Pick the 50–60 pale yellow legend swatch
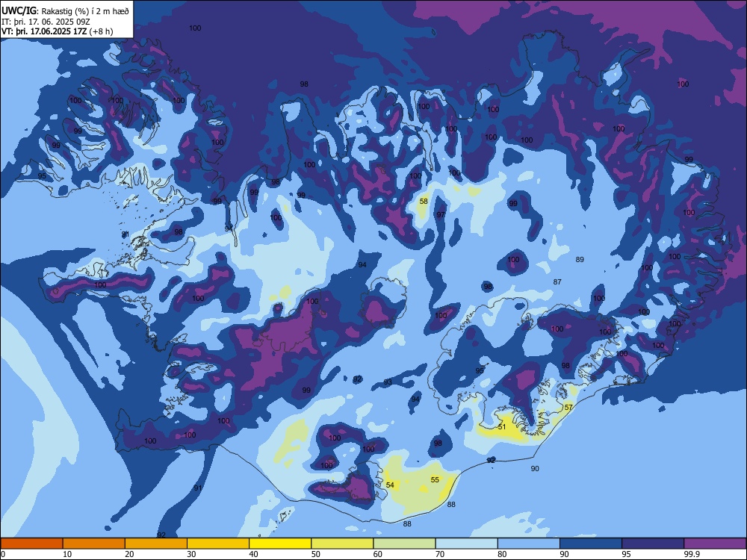747x560 pixels. (x=342, y=544)
